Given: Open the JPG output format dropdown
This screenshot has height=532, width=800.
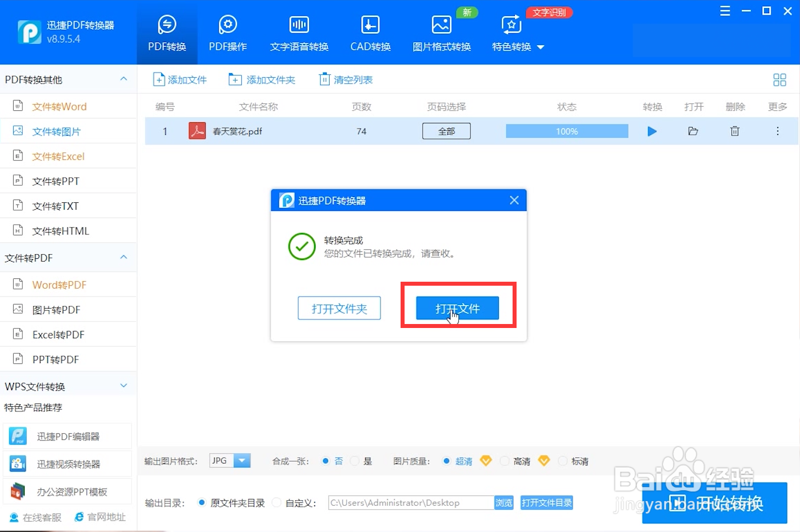Looking at the screenshot, I should tap(241, 461).
